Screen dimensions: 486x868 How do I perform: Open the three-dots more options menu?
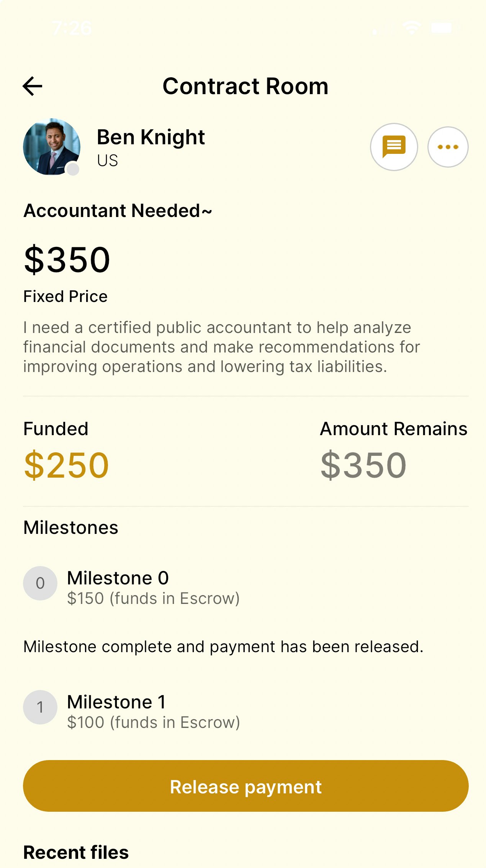tap(448, 147)
